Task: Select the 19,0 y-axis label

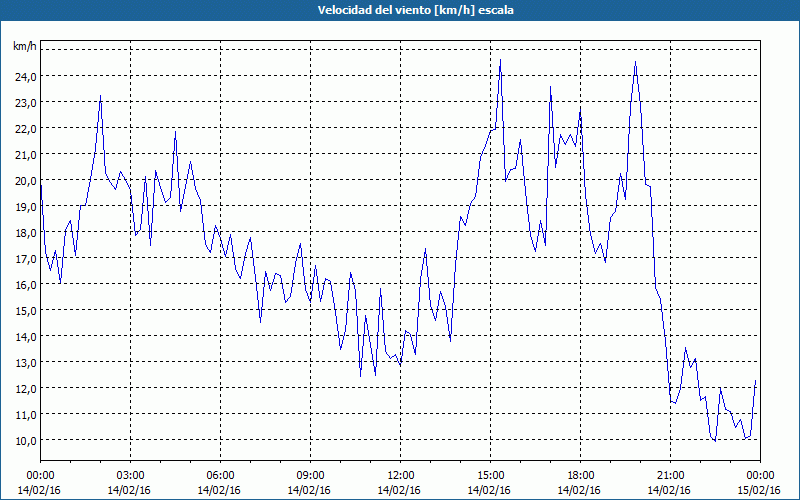Action: point(26,207)
